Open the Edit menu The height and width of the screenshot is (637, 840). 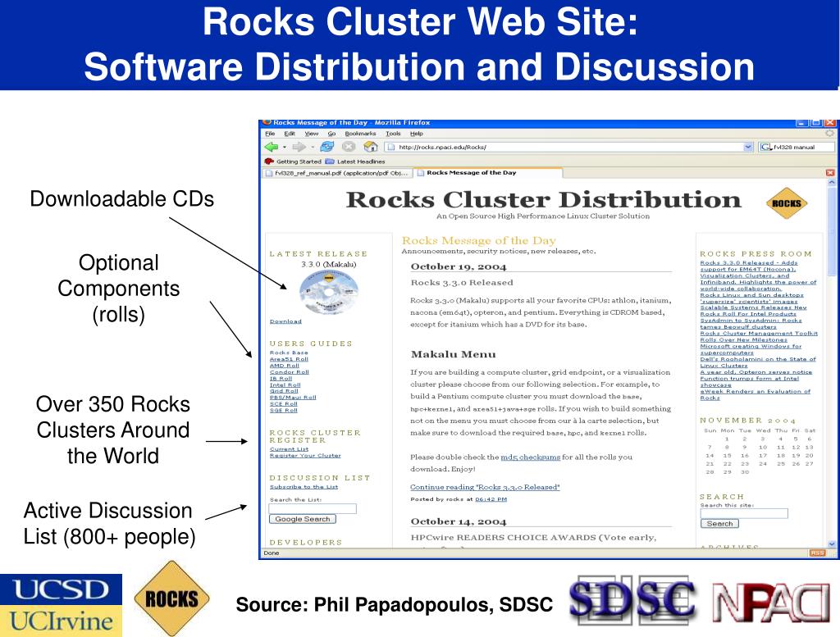click(x=290, y=134)
